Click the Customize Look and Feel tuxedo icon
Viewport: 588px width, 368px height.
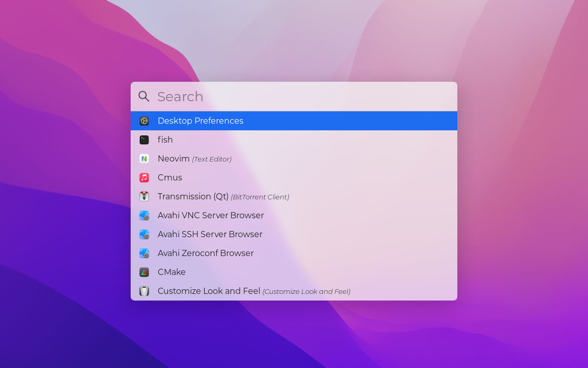pos(144,291)
